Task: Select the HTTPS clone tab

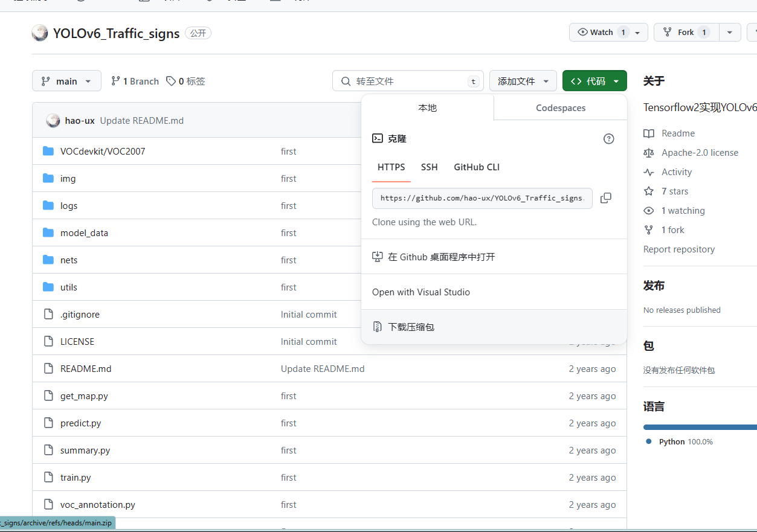Action: tap(391, 167)
